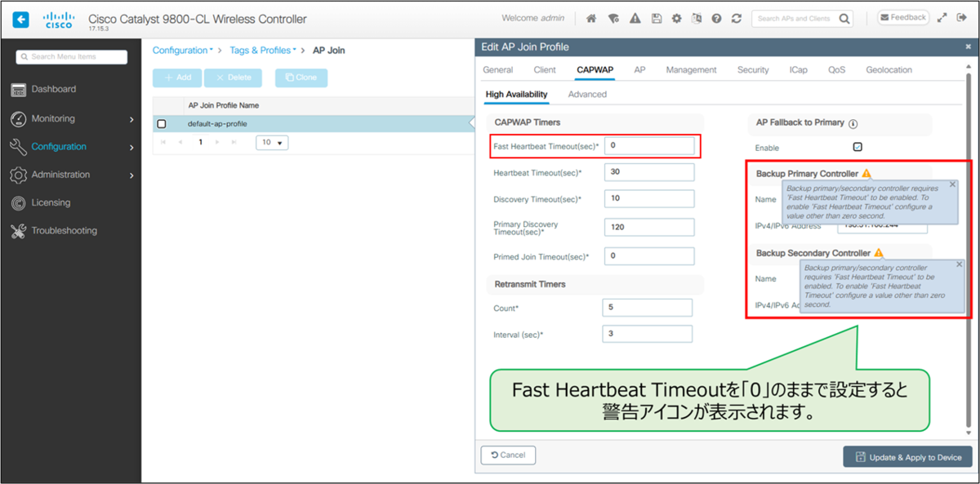Image resolution: width=980 pixels, height=484 pixels.
Task: Click the search magnifier icon for APs
Action: (x=844, y=18)
